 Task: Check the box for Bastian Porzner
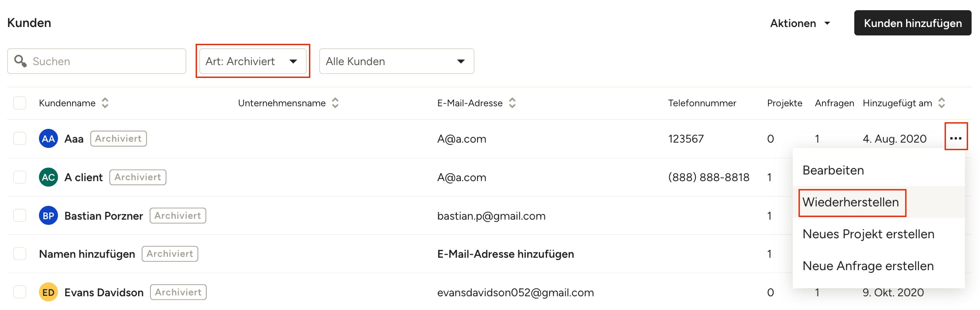[x=20, y=216]
